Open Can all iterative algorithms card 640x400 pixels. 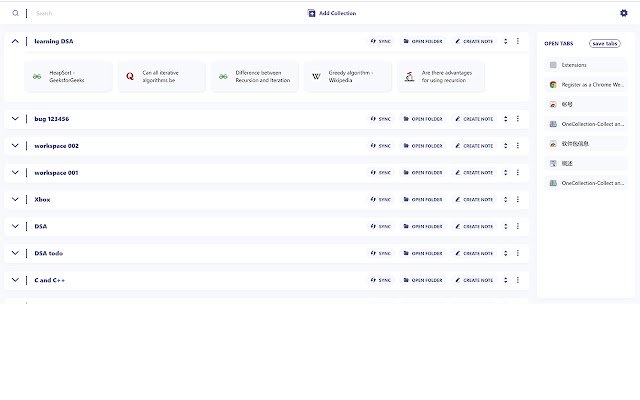[162, 76]
